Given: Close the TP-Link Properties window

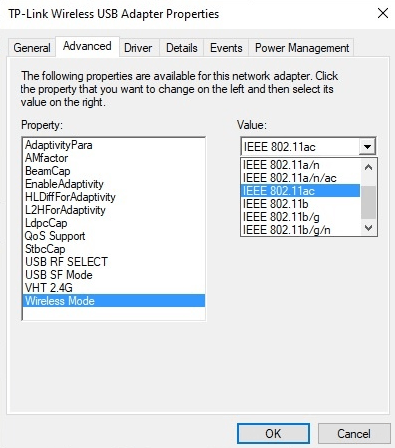Looking at the screenshot, I should (383, 13).
